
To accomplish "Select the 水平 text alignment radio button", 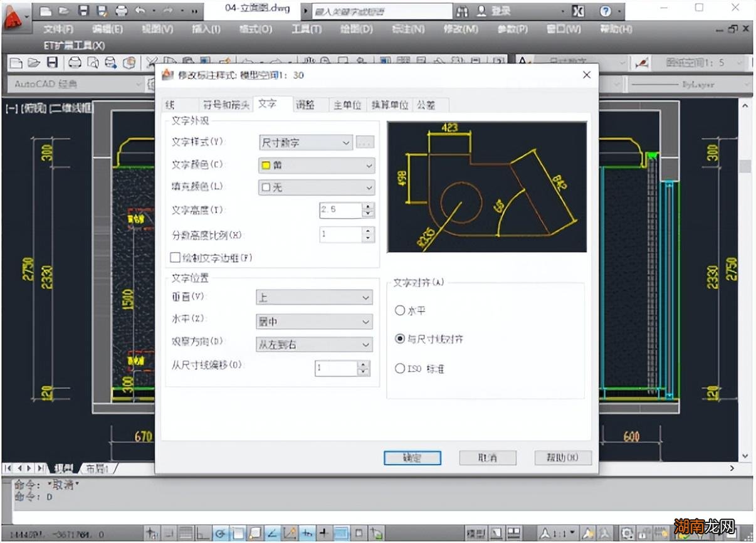I will [x=400, y=310].
